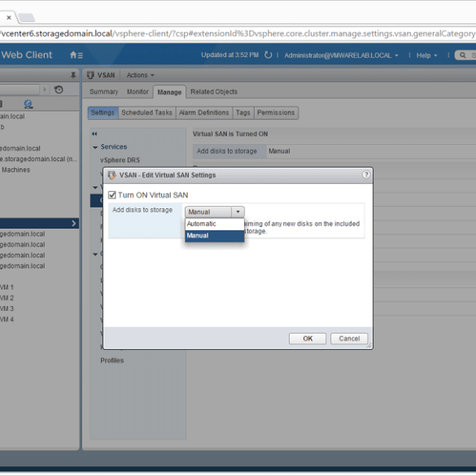
Task: Confirm settings with the OK button
Action: click(x=308, y=338)
